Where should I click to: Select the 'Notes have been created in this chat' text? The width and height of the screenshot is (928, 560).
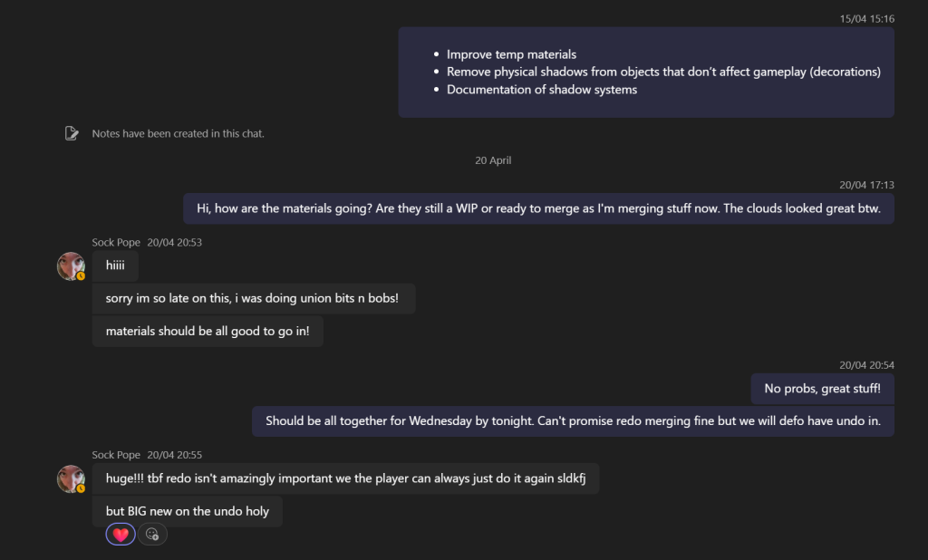(179, 134)
